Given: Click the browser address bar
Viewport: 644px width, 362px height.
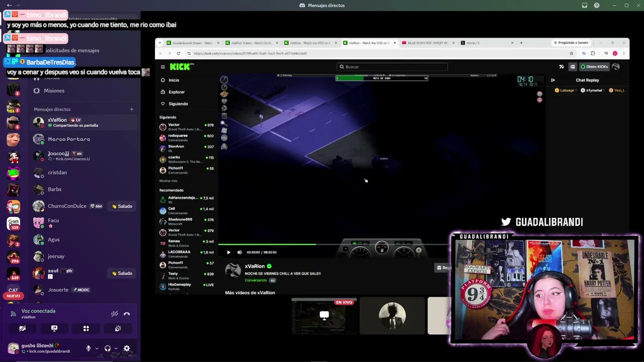Looking at the screenshot, I should coord(377,53).
